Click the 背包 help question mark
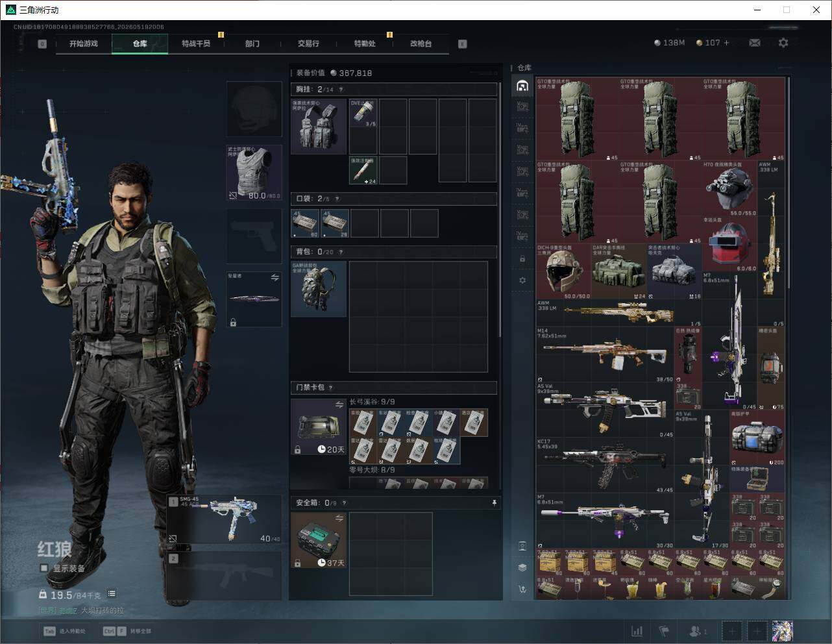 [x=341, y=252]
